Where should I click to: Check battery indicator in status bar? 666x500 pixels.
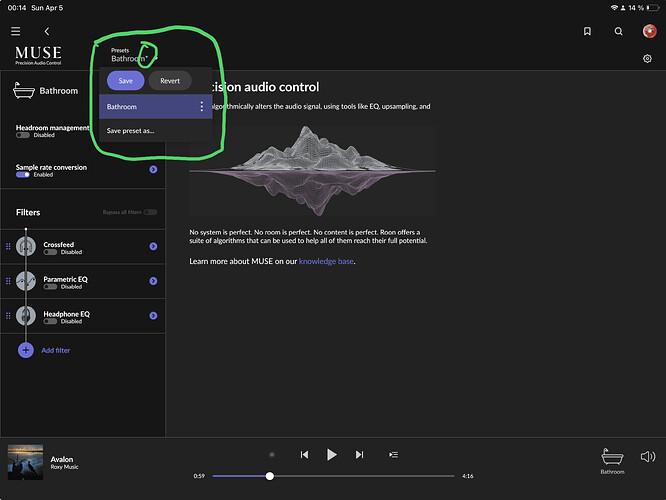point(652,8)
